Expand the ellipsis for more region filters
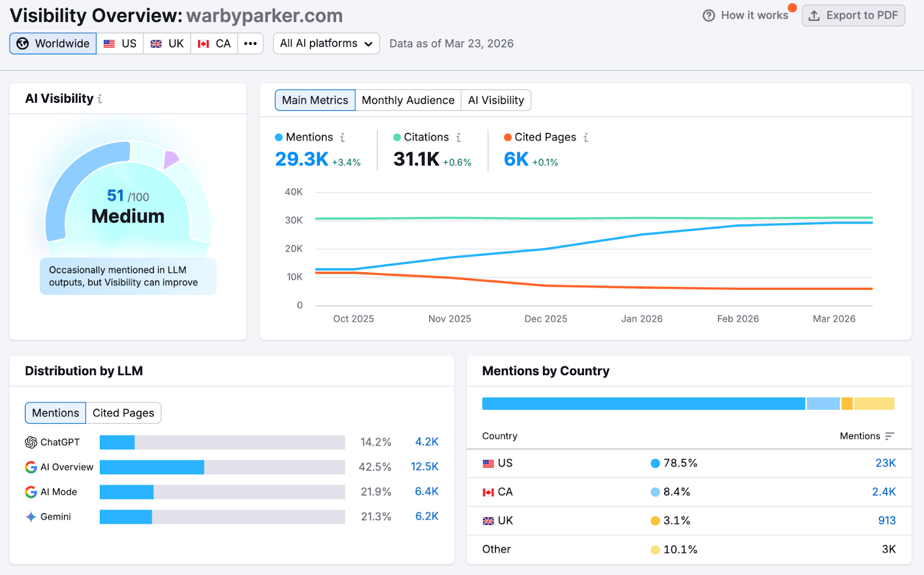 click(x=250, y=43)
